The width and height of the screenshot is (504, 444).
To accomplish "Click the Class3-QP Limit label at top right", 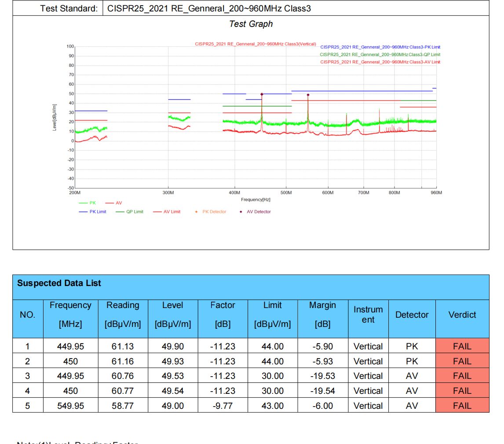I will pyautogui.click(x=380, y=55).
